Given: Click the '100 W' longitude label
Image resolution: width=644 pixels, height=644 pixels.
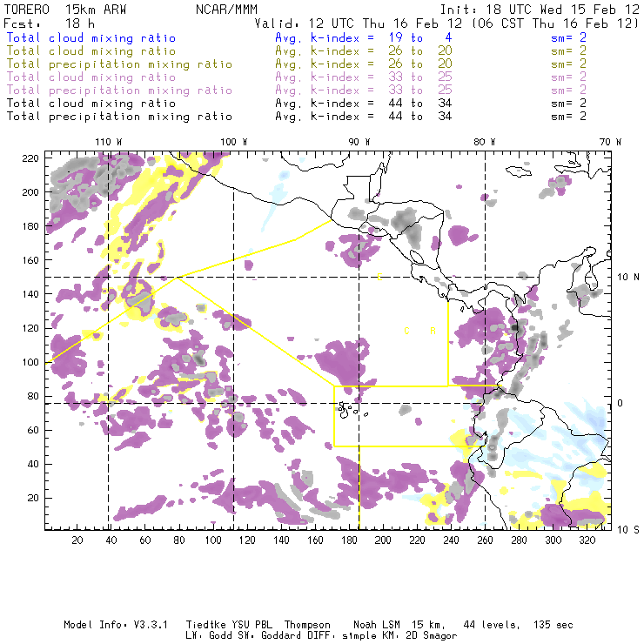Looking at the screenshot, I should (234, 142).
